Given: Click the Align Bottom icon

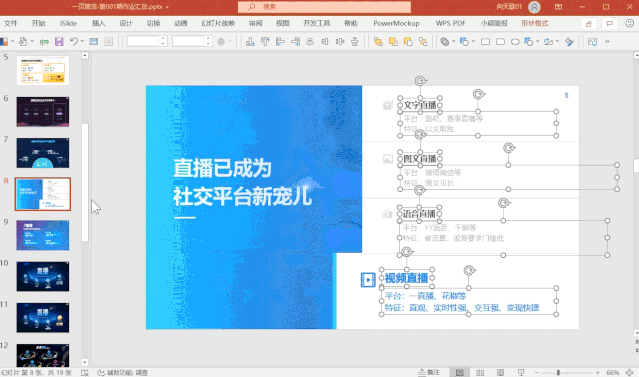Looking at the screenshot, I should click(x=250, y=42).
